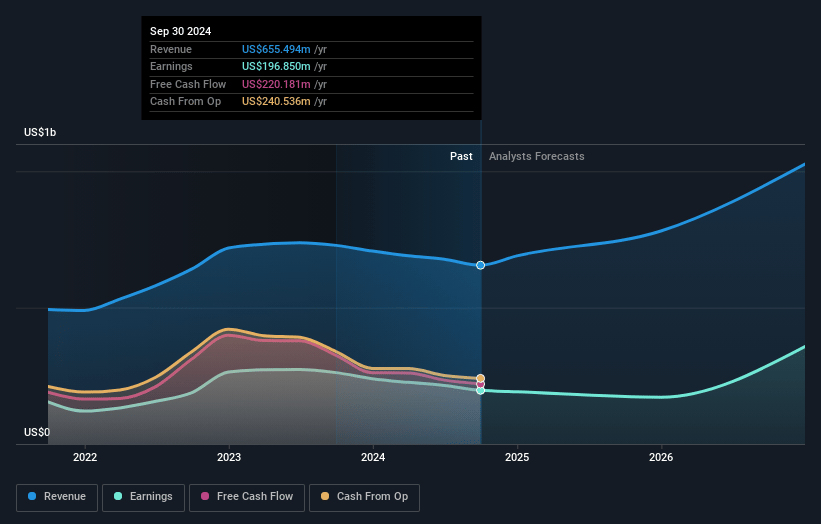Toggle the Revenue legend series

(x=57, y=497)
